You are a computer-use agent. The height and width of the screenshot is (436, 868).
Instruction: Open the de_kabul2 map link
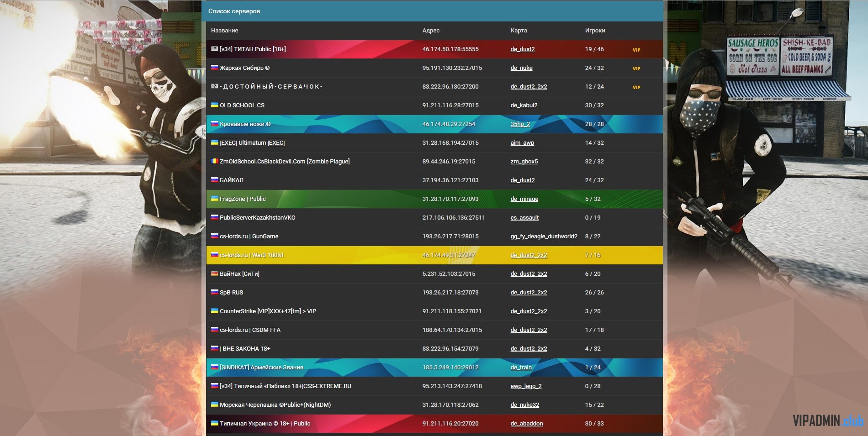coord(524,105)
